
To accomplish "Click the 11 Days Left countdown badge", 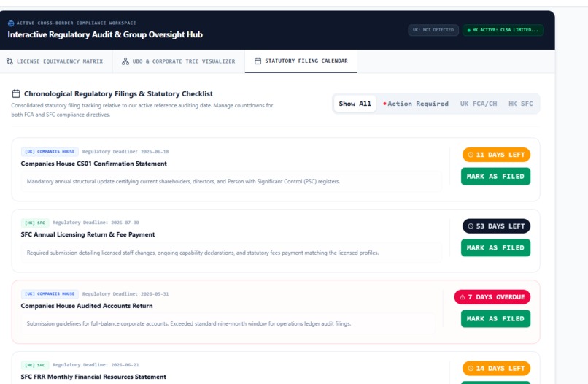I will (496, 155).
